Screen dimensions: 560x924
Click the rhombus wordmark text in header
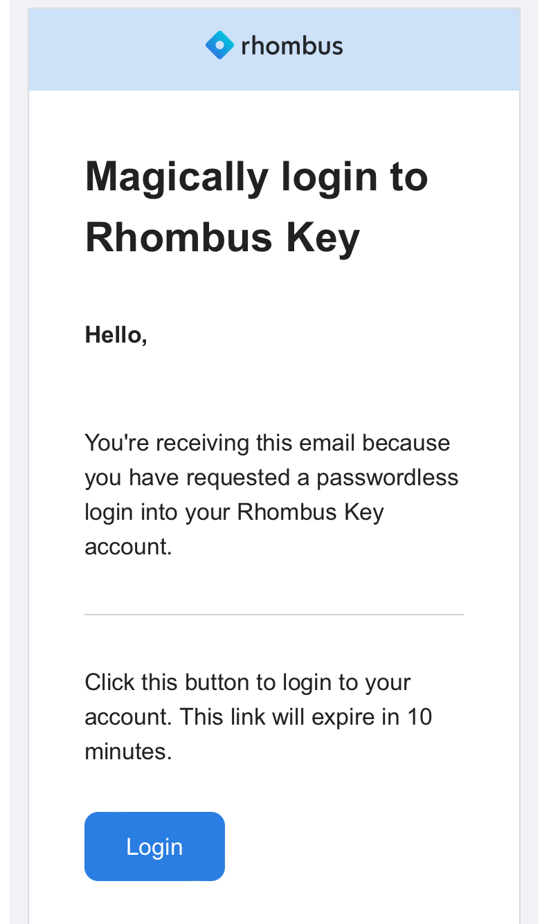pyautogui.click(x=291, y=46)
